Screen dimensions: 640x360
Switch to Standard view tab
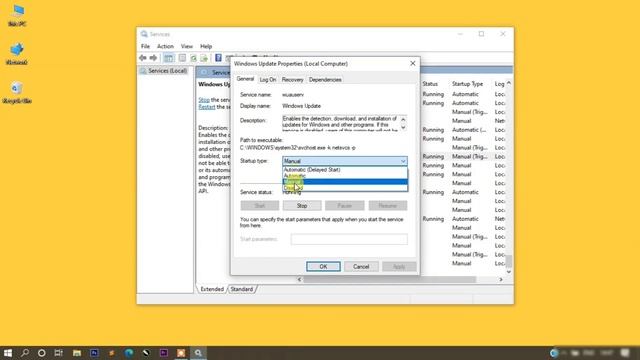(x=242, y=289)
